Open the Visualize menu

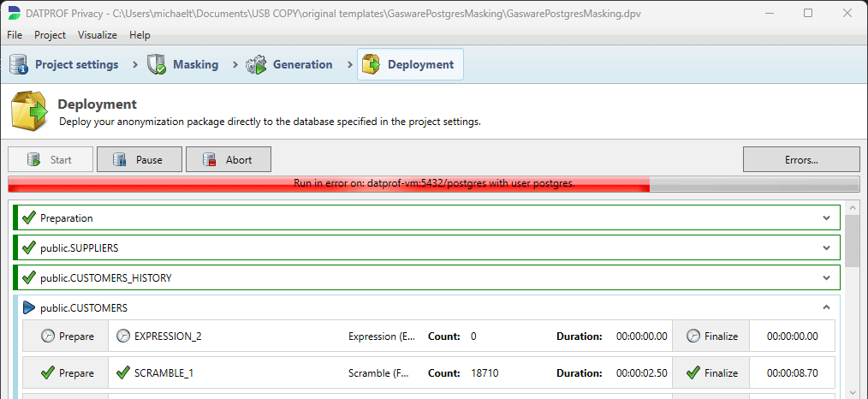point(98,35)
